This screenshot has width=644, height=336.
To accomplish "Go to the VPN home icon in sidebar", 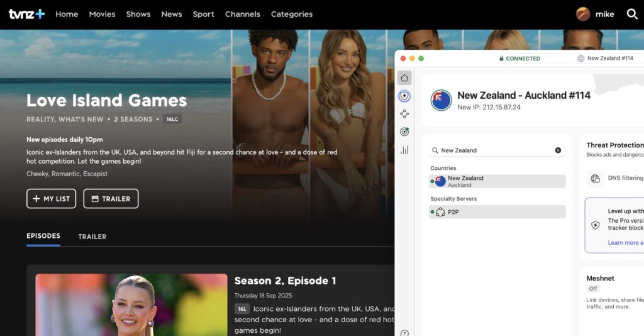I will [x=404, y=77].
